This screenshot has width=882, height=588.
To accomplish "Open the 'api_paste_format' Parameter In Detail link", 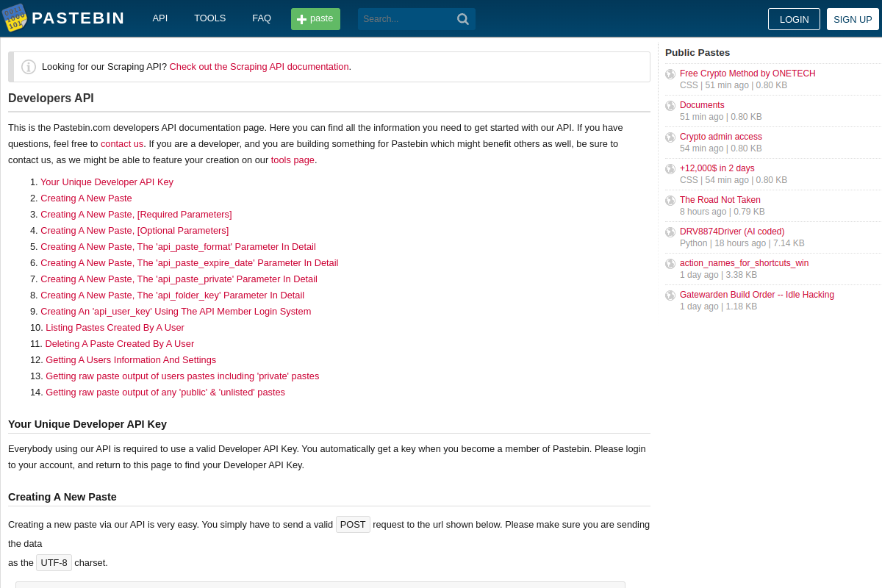I will click(x=178, y=247).
